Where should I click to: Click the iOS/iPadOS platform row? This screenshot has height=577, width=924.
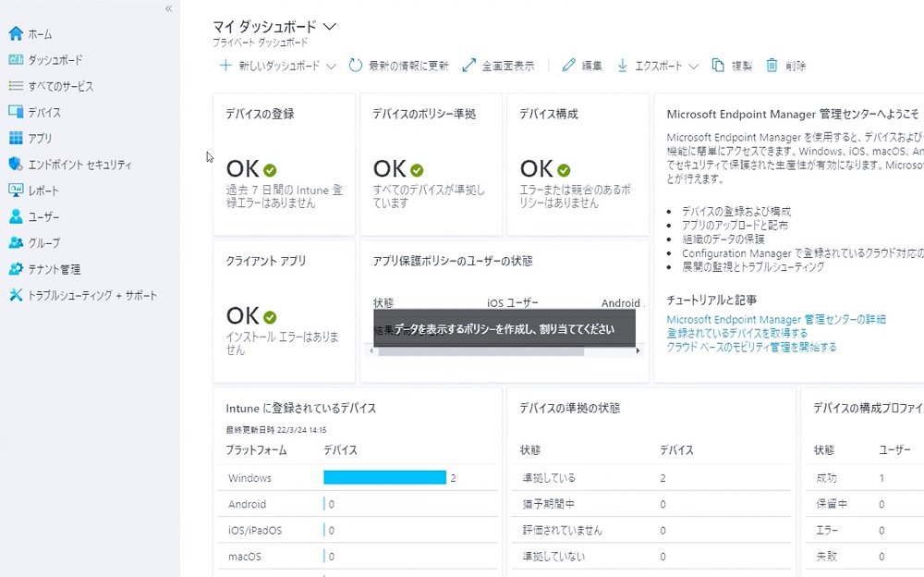click(358, 530)
